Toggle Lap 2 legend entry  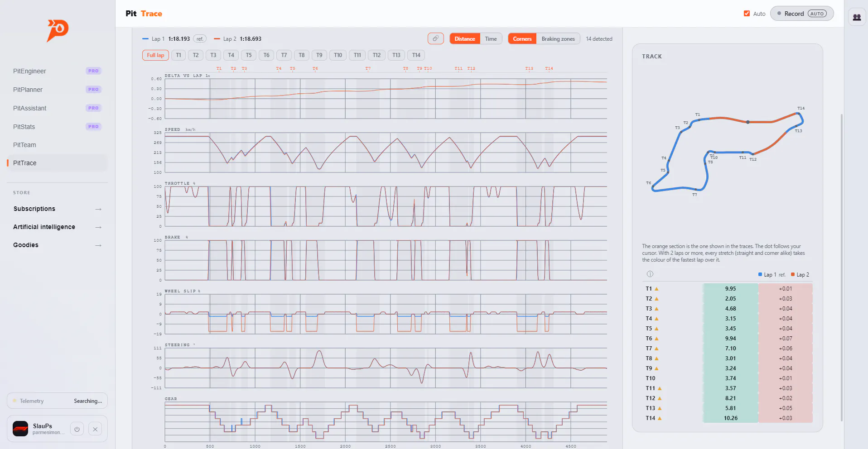(237, 39)
